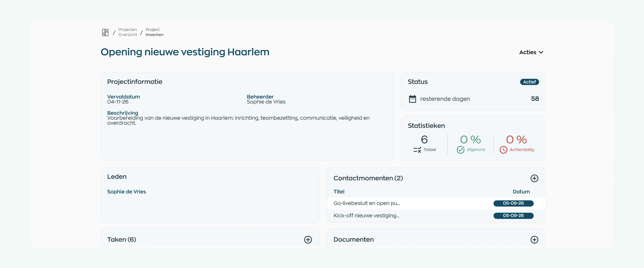Sort contactmomenten by Datum header
644x268 pixels.
pos(521,192)
